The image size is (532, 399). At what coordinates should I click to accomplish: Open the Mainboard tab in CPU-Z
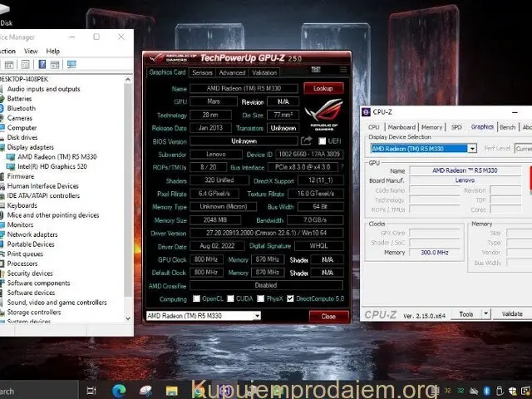pyautogui.click(x=401, y=127)
